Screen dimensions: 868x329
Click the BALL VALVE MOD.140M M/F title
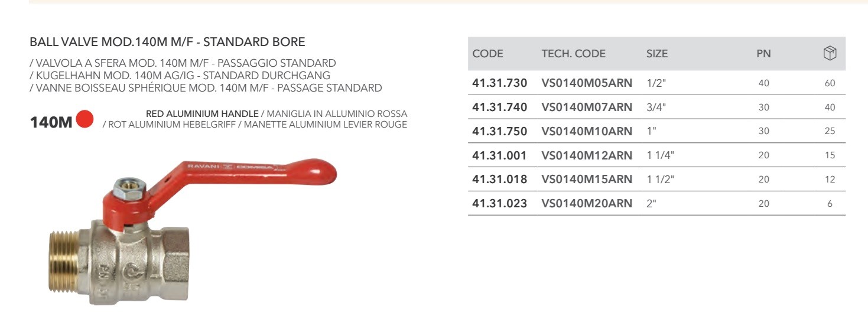pyautogui.click(x=167, y=42)
